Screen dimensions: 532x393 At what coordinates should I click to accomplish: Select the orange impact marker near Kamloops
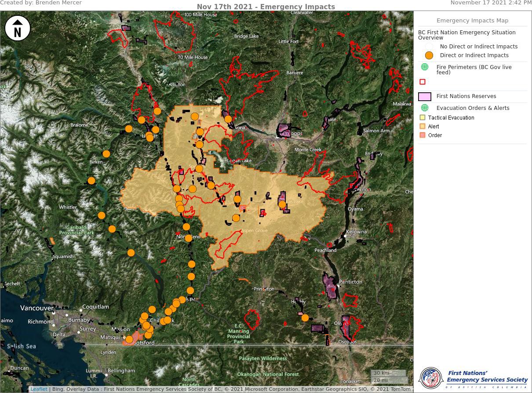(228, 119)
